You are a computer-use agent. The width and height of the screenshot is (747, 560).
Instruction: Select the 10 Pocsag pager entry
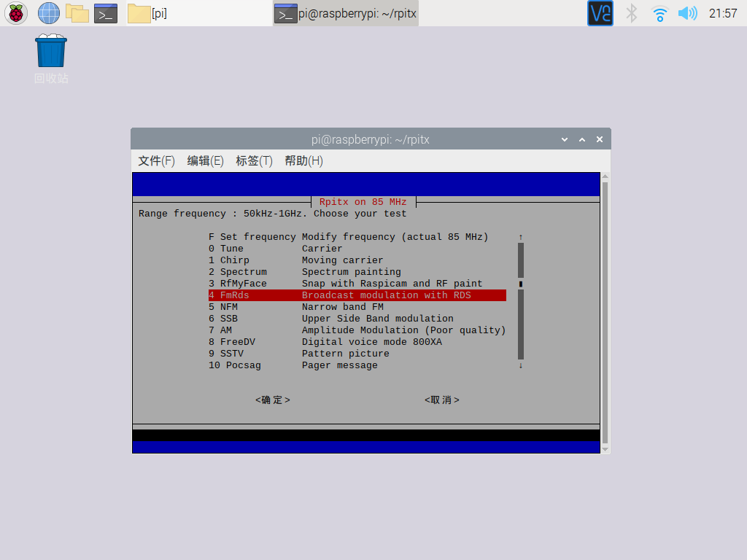[357, 365]
